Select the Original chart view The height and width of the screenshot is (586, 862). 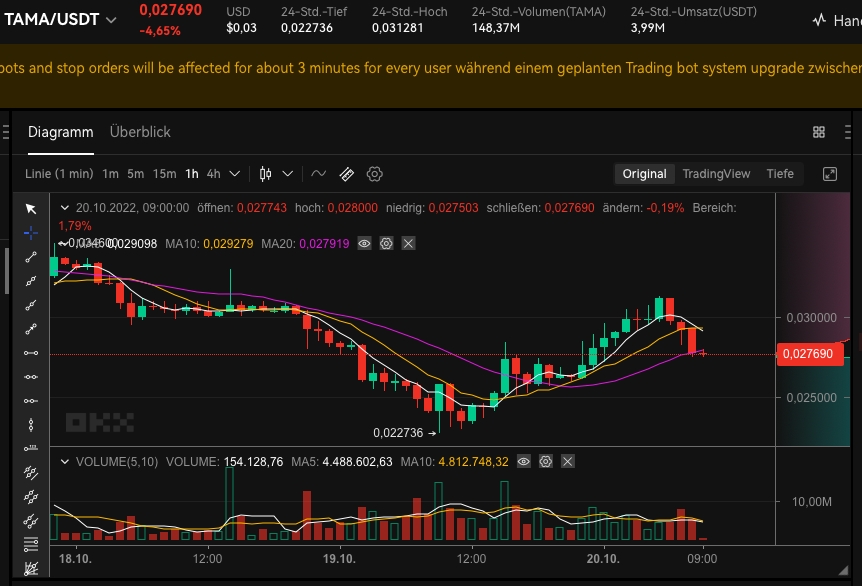click(644, 174)
